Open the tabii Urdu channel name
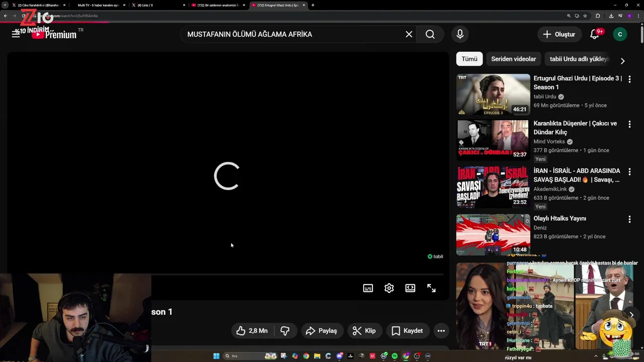The width and height of the screenshot is (644, 362). pyautogui.click(x=545, y=97)
